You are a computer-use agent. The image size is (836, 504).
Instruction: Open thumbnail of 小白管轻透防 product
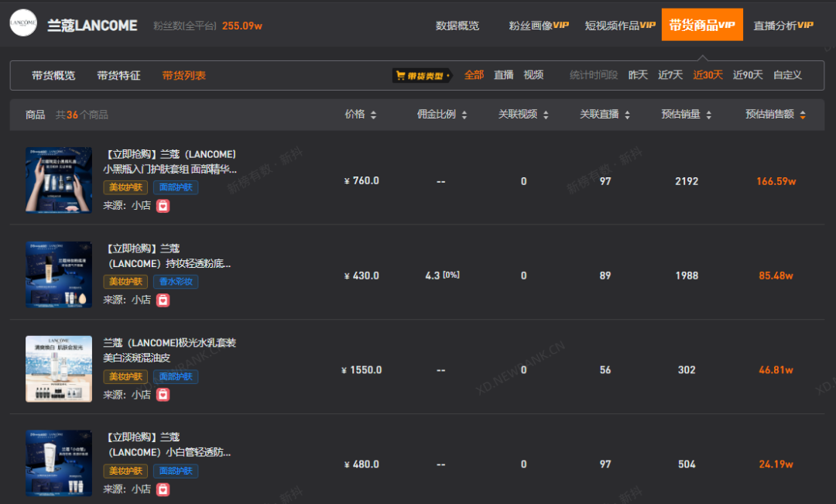tap(59, 464)
